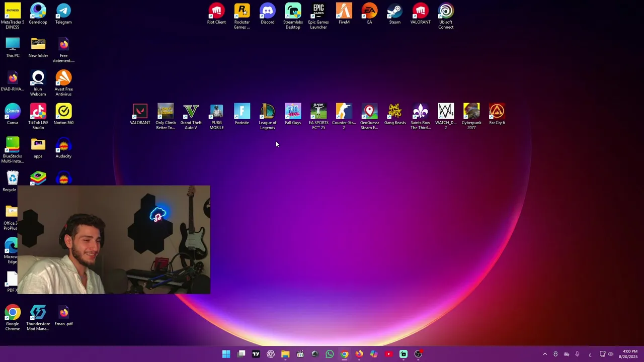Open the League of Legends shortcut
This screenshot has height=362, width=644.
[x=267, y=117]
